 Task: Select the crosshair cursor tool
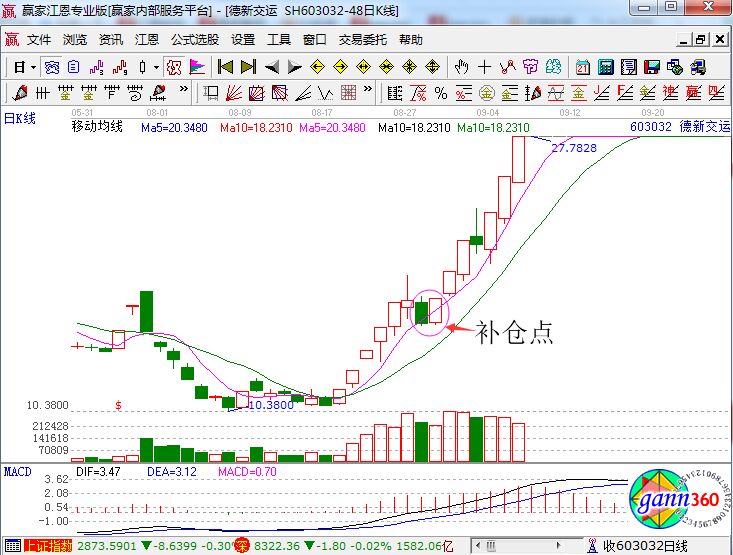coord(484,67)
